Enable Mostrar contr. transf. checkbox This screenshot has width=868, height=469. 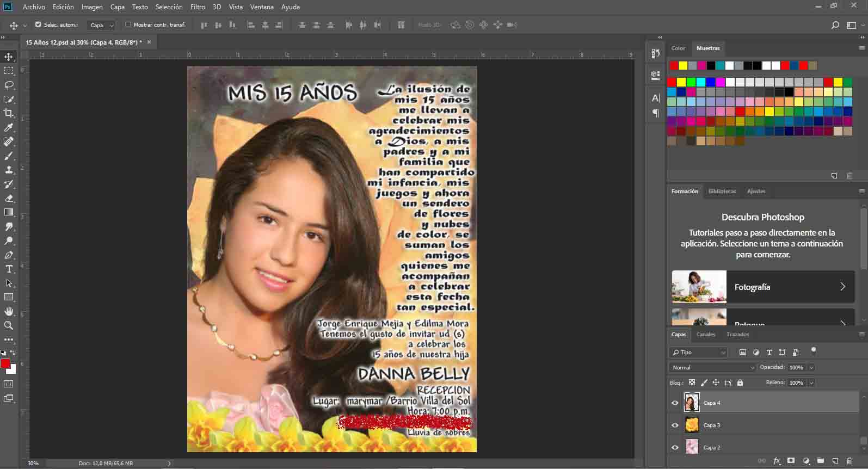(x=128, y=24)
